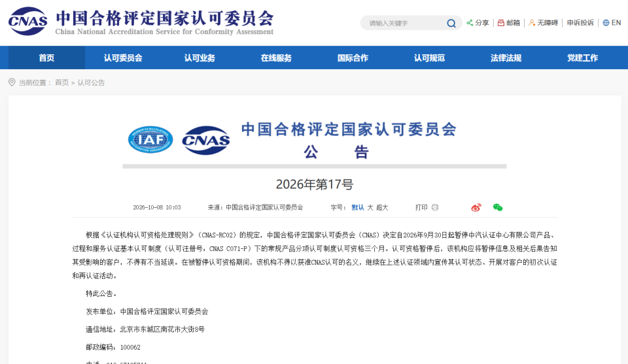The width and height of the screenshot is (628, 364).
Task: Click the source text 来源:中国合格评定国家认可委员会
Action: point(255,207)
